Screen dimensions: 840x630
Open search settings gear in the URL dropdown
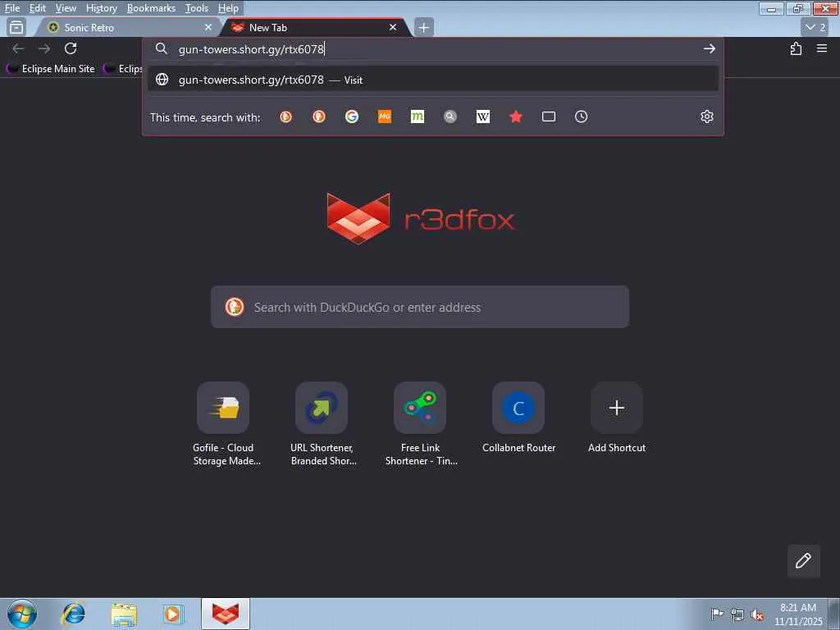[x=707, y=116]
